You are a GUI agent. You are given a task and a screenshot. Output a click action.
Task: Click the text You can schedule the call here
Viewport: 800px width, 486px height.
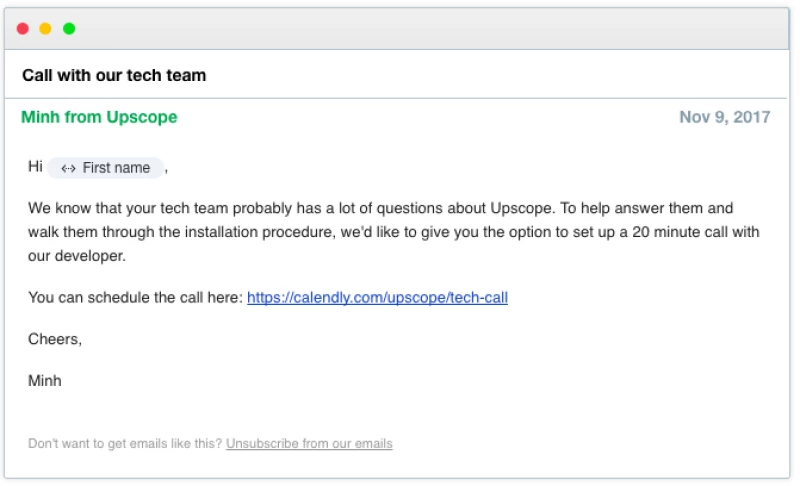coord(135,297)
